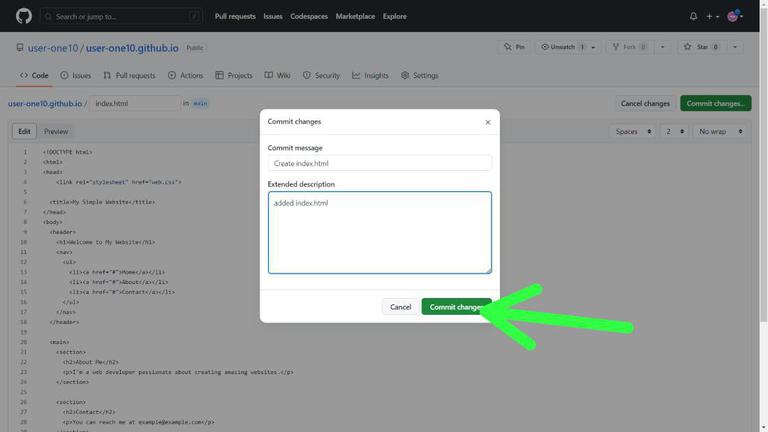Screen dimensions: 768x432
Task: Open the Actions repository tab
Action: click(x=185, y=75)
